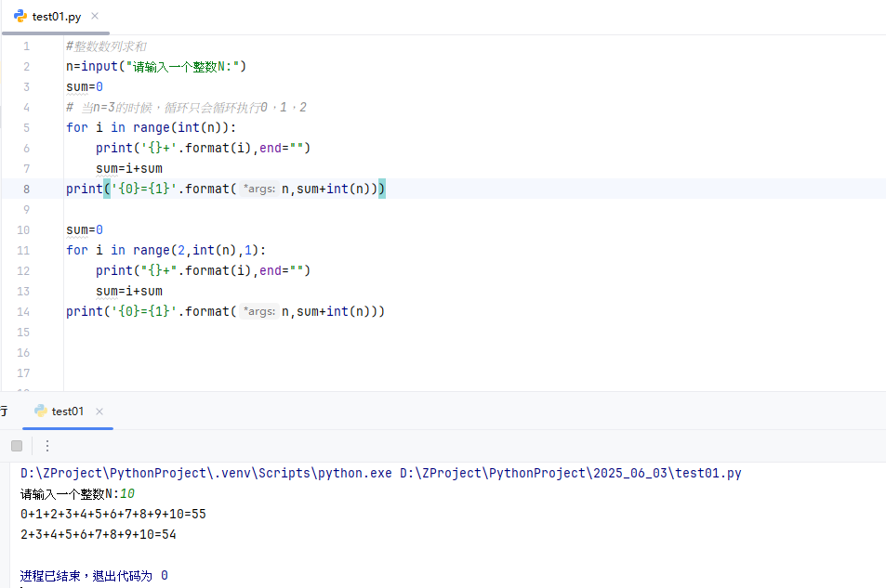Close the test01 run tab

click(x=99, y=411)
